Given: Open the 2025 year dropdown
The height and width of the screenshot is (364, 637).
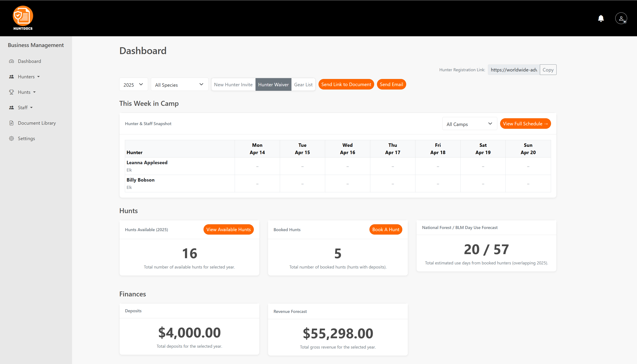Looking at the screenshot, I should [133, 85].
